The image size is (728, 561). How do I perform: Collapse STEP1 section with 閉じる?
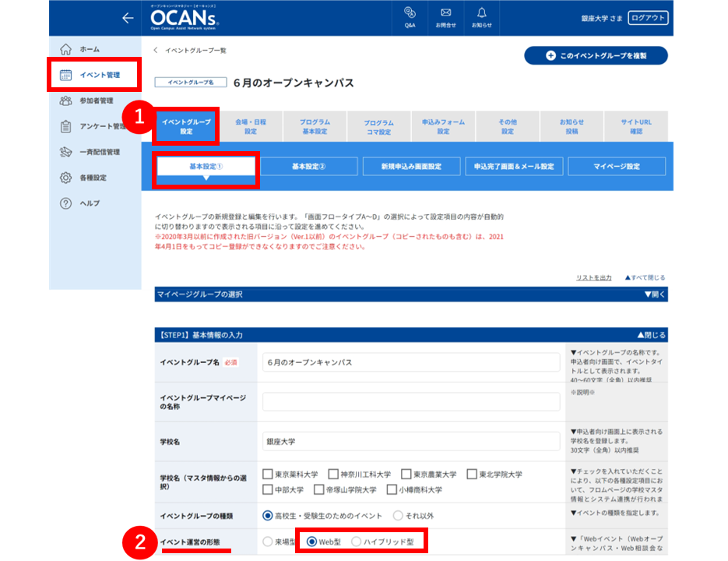(652, 334)
